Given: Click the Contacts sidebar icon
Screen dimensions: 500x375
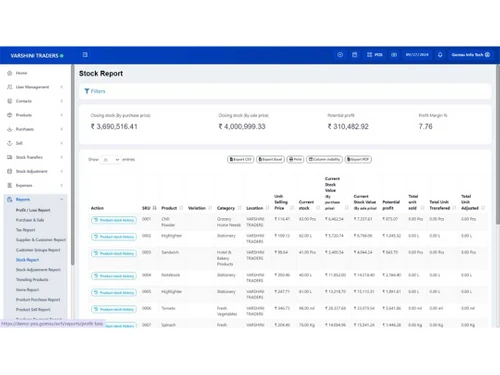Looking at the screenshot, I should (10, 101).
